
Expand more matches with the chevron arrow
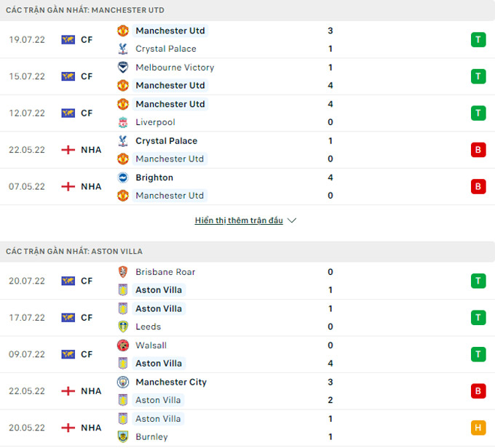pyautogui.click(x=292, y=220)
